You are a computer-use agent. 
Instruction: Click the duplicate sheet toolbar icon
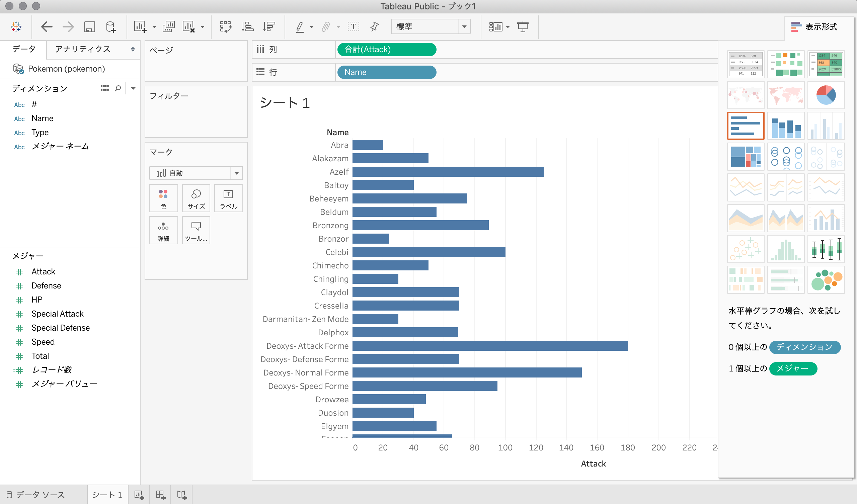(169, 26)
